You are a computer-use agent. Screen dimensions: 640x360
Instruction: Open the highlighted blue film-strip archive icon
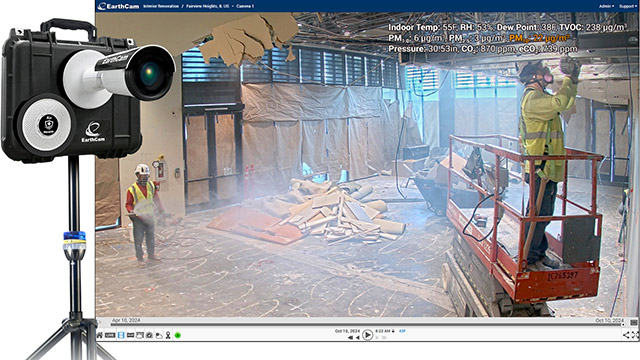tap(121, 335)
